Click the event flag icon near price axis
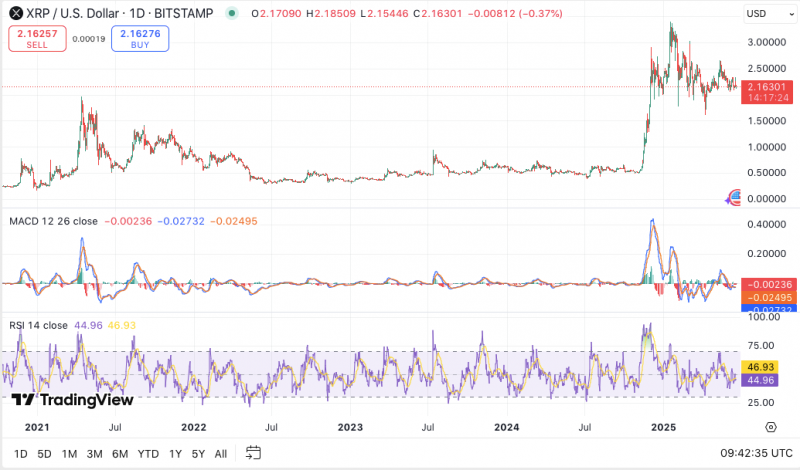Image resolution: width=800 pixels, height=470 pixels. pyautogui.click(x=733, y=197)
